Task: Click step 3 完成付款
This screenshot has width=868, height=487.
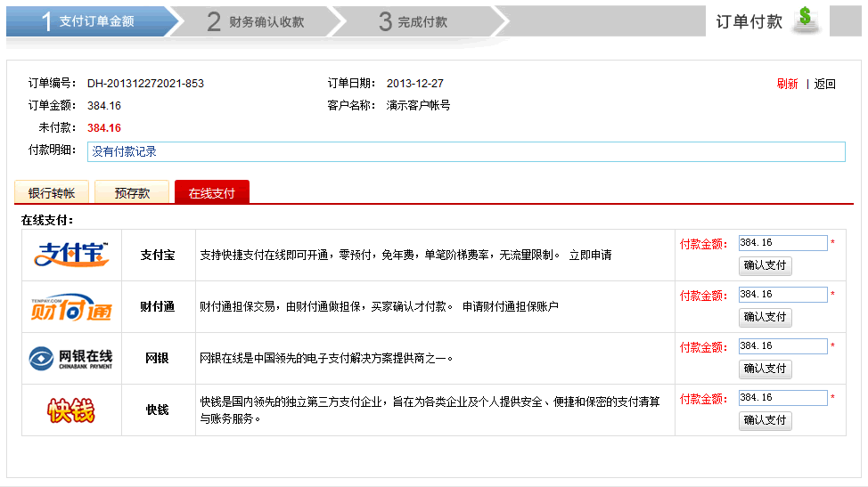Action: 413,21
